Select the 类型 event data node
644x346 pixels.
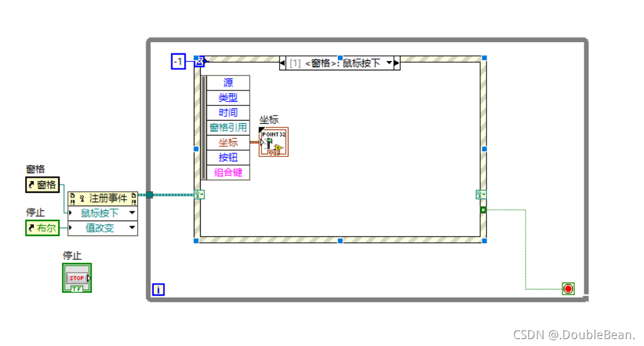point(228,97)
